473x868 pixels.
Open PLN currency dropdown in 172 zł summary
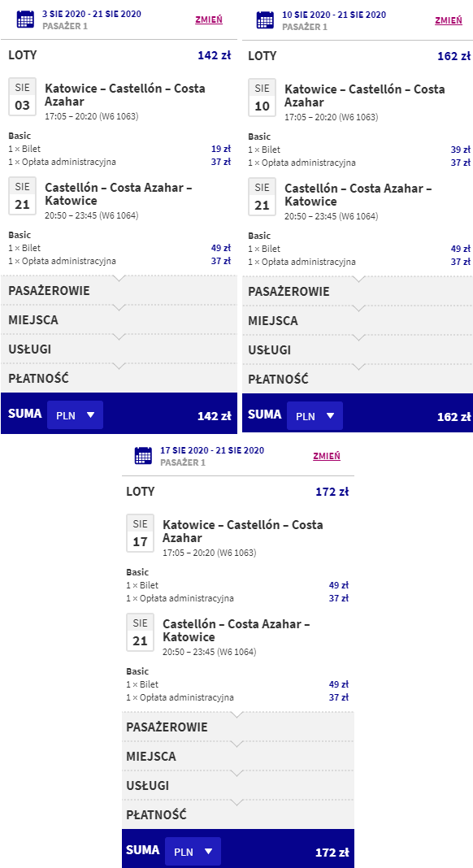[x=193, y=852]
